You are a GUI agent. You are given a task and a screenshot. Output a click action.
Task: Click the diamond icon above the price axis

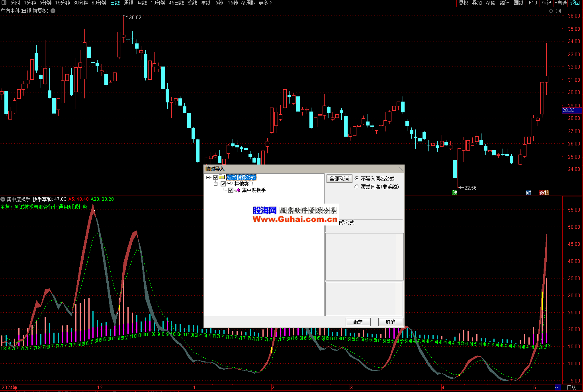(x=551, y=11)
